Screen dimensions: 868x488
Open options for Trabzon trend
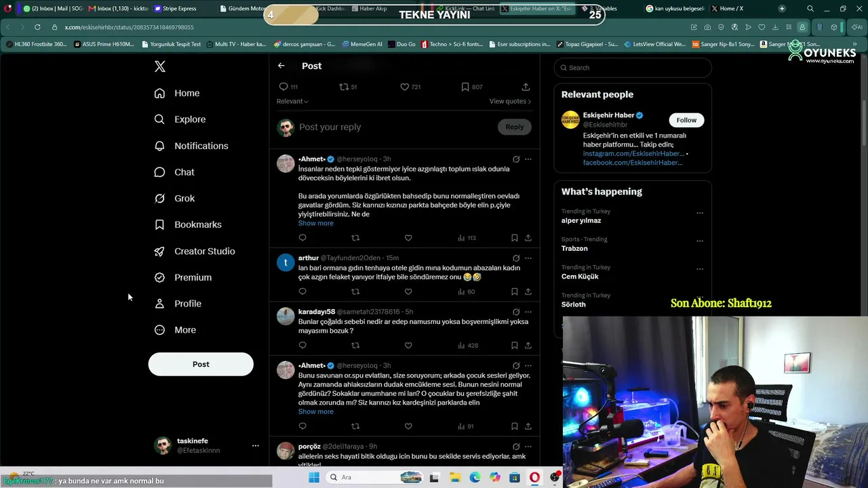pos(700,241)
